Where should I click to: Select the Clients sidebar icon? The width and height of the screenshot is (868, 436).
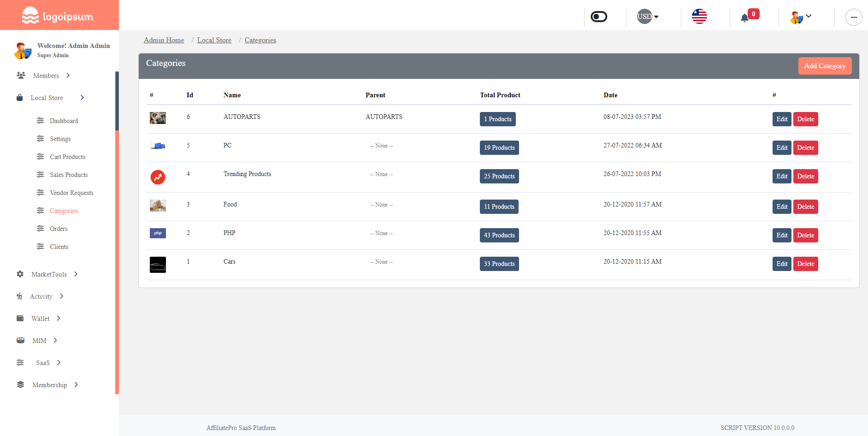40,247
